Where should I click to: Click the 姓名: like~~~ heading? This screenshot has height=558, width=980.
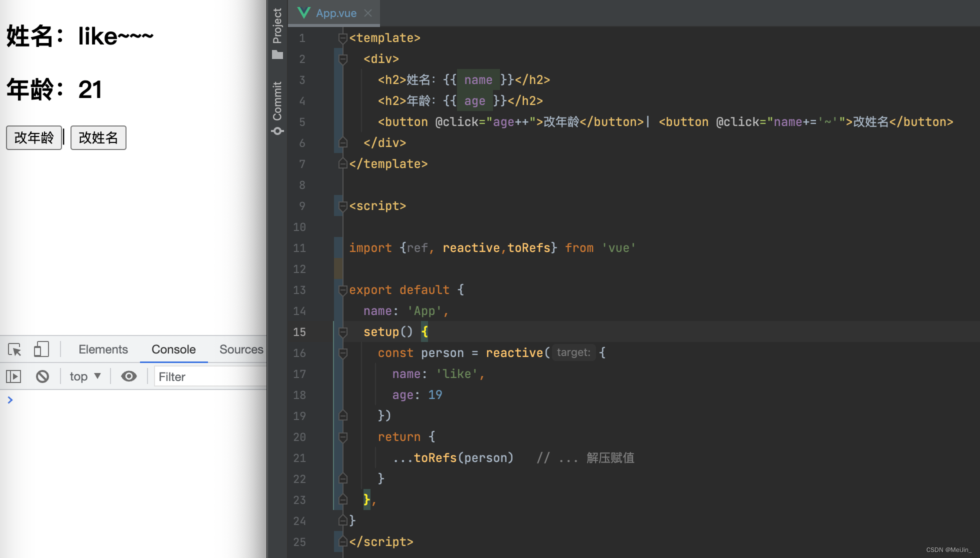tap(80, 36)
